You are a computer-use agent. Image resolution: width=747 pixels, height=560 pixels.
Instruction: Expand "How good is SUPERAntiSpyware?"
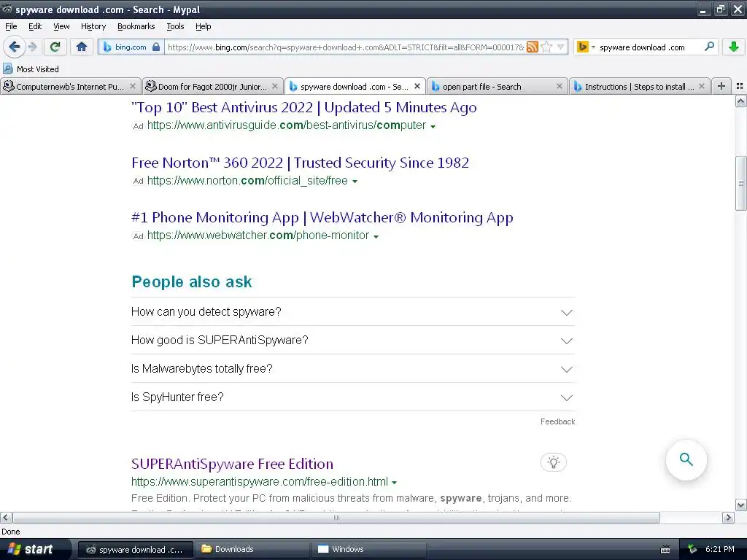[353, 340]
